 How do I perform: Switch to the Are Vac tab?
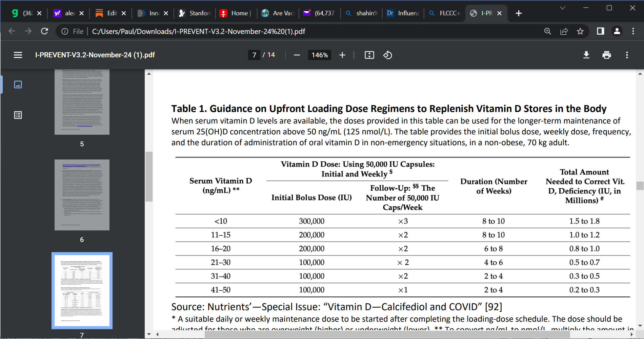(278, 13)
